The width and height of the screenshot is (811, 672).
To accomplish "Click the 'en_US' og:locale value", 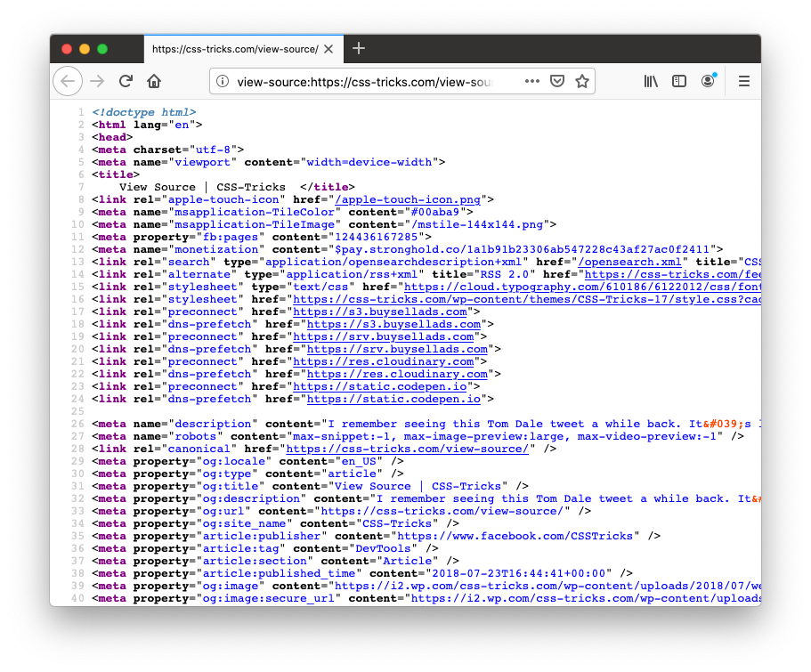I will tap(359, 461).
